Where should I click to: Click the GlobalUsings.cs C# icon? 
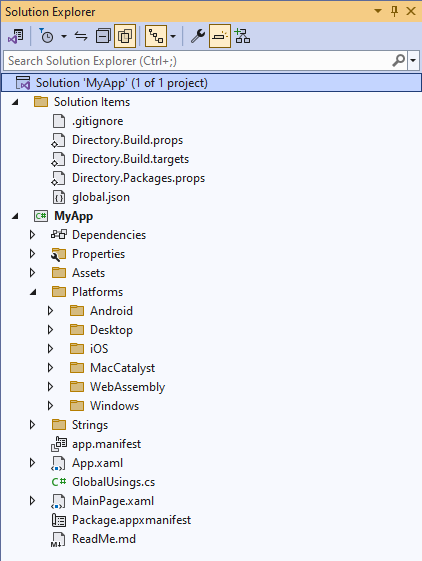pos(59,482)
